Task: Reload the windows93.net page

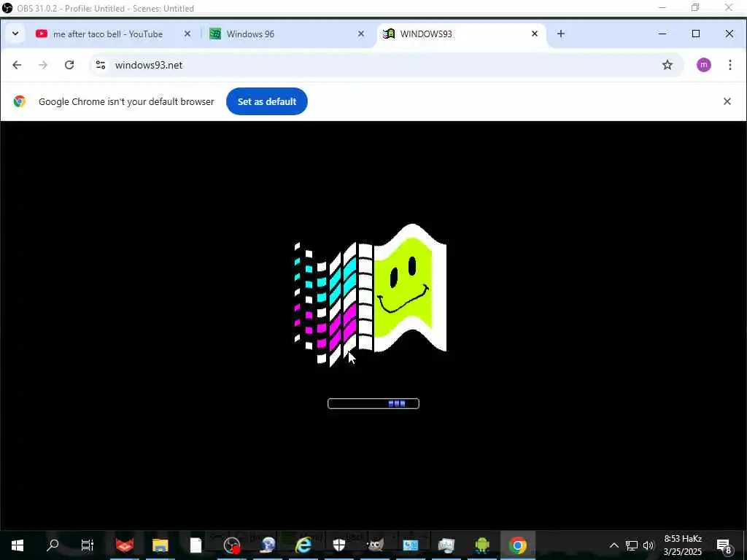Action: [x=69, y=65]
